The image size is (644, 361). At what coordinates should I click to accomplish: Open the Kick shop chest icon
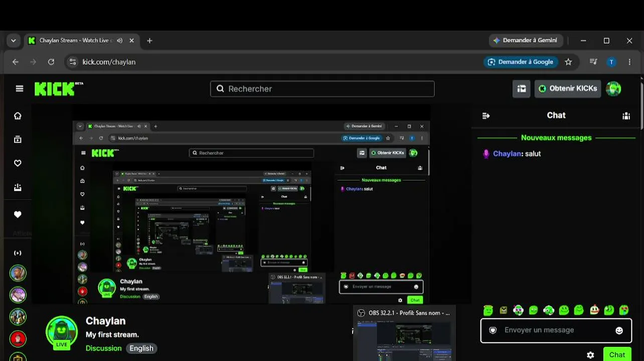pyautogui.click(x=521, y=89)
